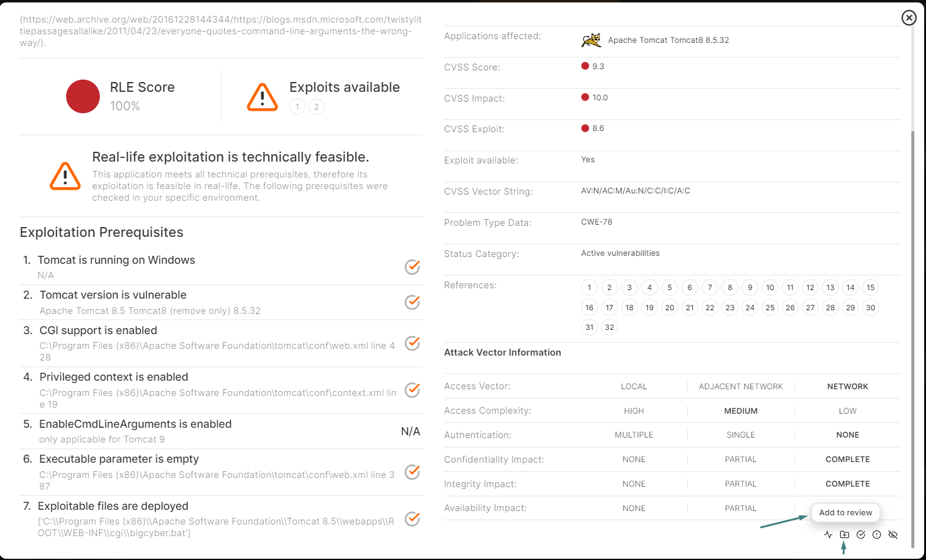Open reference number 15
This screenshot has height=560, width=926.
pyautogui.click(x=870, y=288)
